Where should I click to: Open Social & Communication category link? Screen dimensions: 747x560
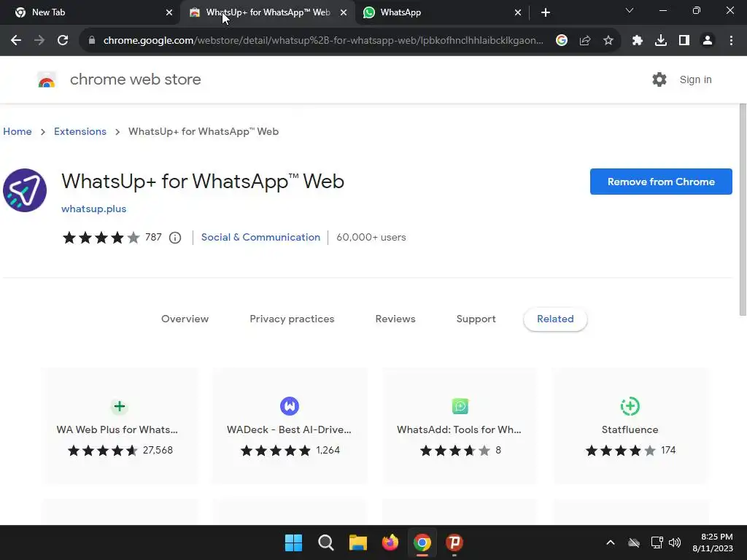point(260,237)
